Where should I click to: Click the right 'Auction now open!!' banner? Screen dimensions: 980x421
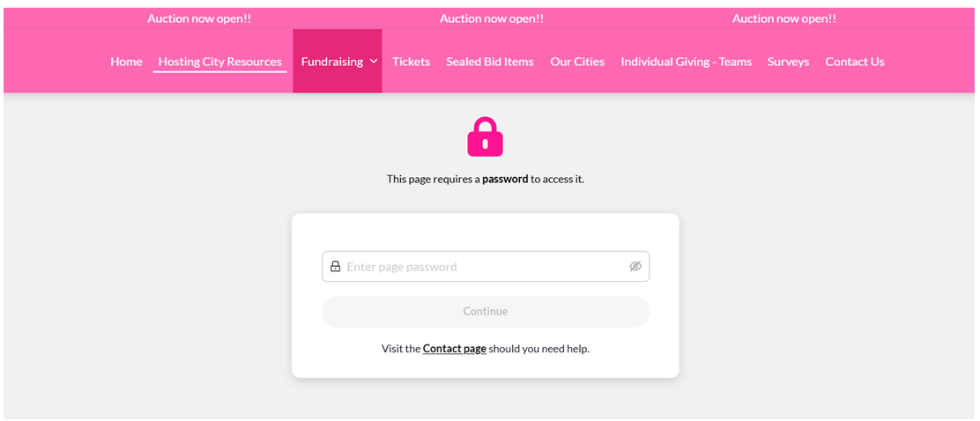[x=784, y=18]
